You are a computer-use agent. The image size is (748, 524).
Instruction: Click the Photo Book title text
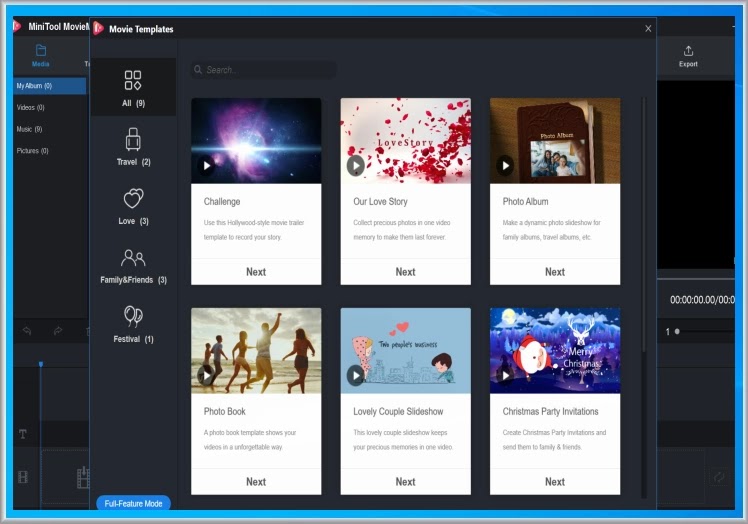pos(224,411)
